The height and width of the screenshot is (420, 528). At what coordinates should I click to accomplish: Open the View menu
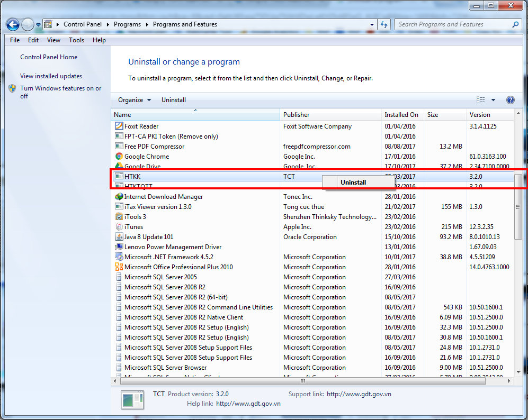[53, 40]
